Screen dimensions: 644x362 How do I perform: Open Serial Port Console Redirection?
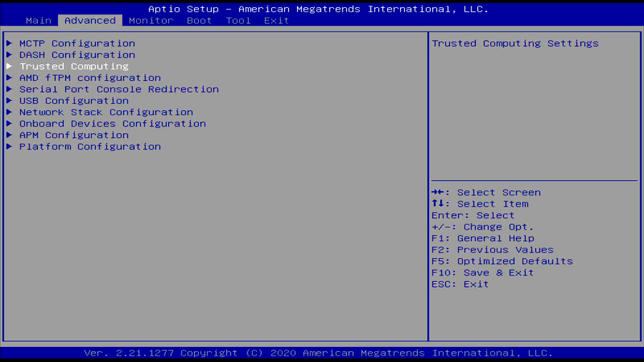[x=119, y=89]
